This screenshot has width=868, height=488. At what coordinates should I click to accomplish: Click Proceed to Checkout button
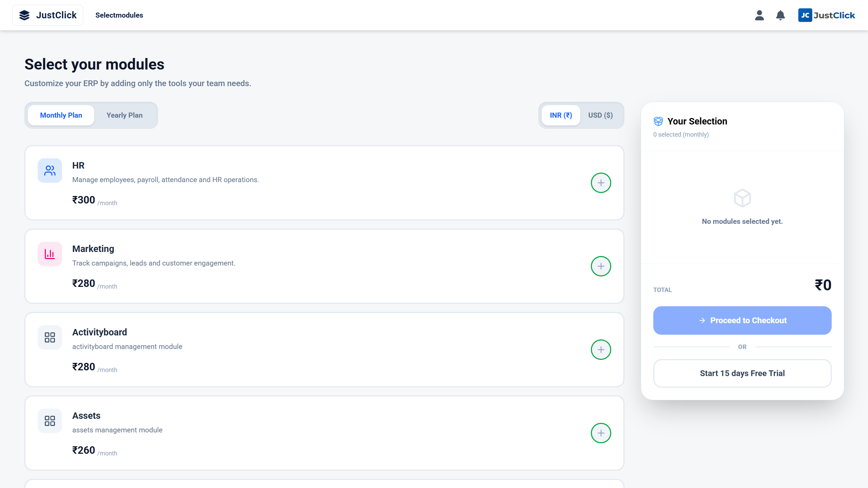[742, 320]
